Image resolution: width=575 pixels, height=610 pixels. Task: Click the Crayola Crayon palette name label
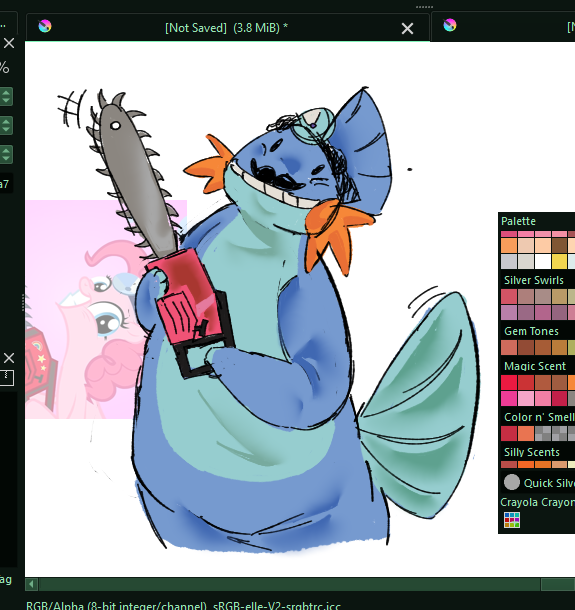pyautogui.click(x=537, y=502)
